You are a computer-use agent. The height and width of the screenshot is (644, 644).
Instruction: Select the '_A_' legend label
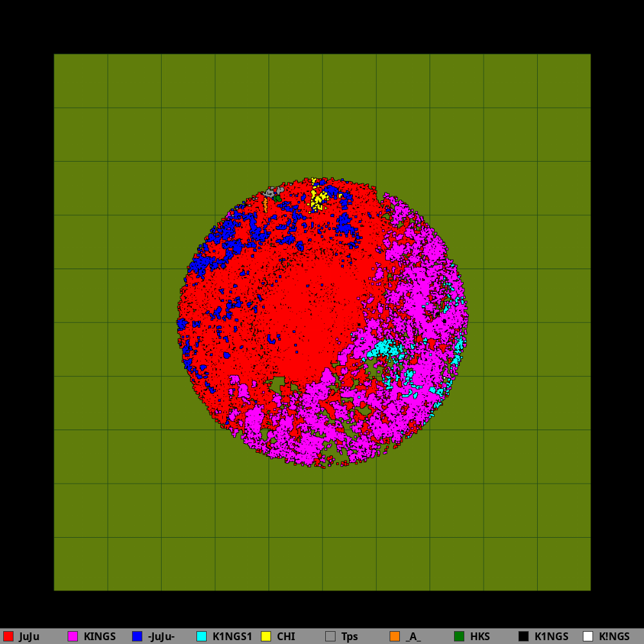(413, 637)
